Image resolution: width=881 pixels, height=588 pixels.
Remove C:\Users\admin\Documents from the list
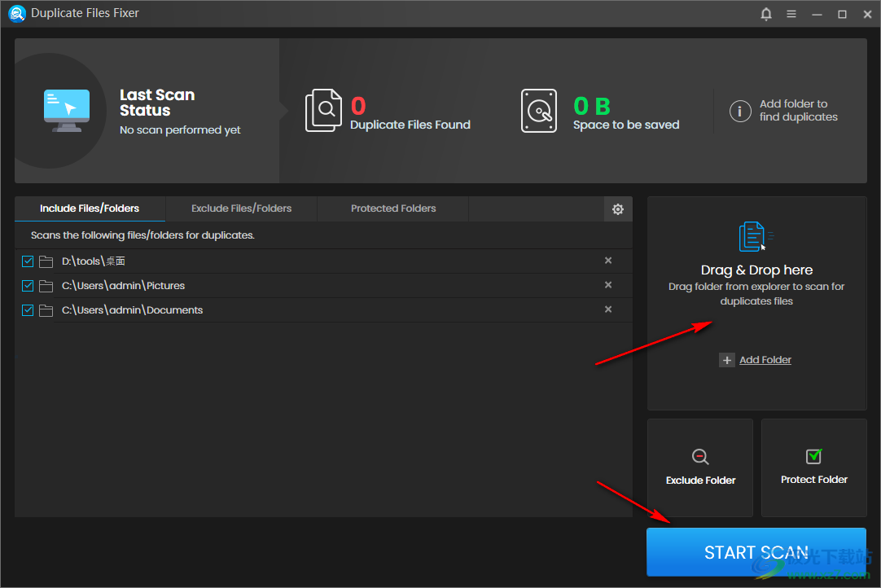[x=608, y=309]
